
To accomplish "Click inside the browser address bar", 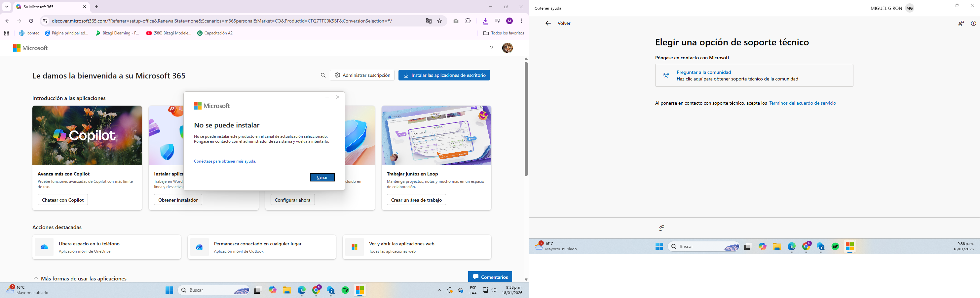I will pyautogui.click(x=228, y=21).
